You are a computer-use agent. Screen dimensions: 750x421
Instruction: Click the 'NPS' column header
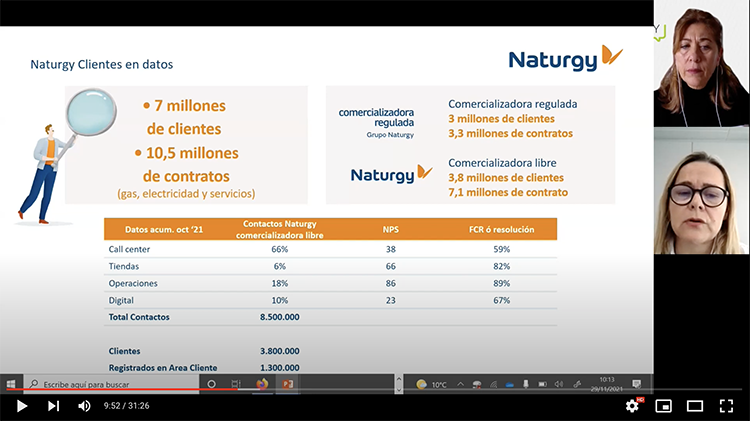tap(391, 230)
